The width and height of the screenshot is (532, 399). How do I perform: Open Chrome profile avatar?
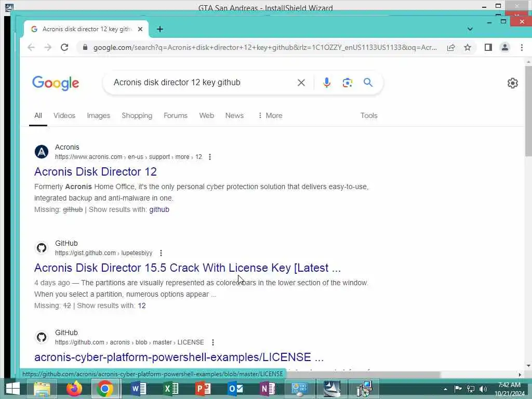(505, 47)
